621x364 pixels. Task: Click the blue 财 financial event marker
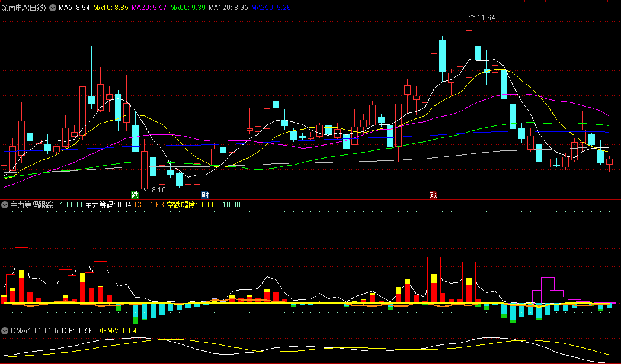click(x=205, y=195)
